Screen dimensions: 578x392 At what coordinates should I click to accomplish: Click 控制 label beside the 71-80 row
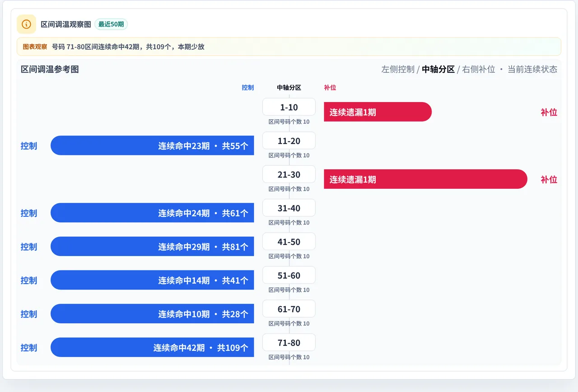click(x=29, y=348)
